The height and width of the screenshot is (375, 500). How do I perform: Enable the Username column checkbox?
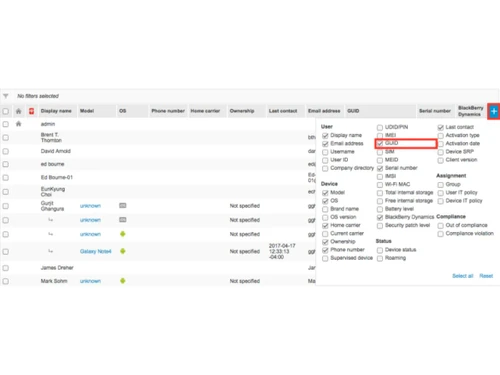[325, 152]
